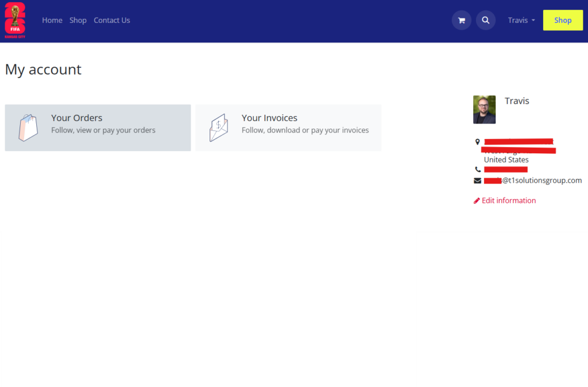This screenshot has height=387, width=588.
Task: Click Travis's profile photo
Action: coord(484,109)
